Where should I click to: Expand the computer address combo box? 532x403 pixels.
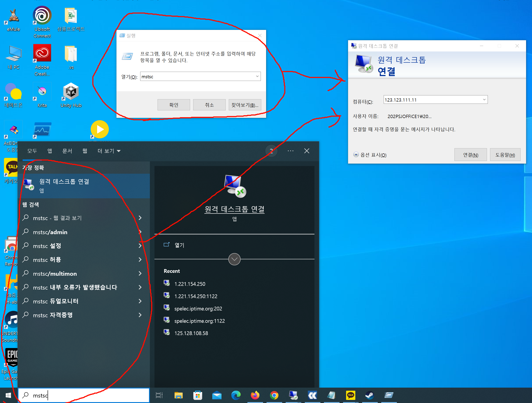tap(484, 100)
